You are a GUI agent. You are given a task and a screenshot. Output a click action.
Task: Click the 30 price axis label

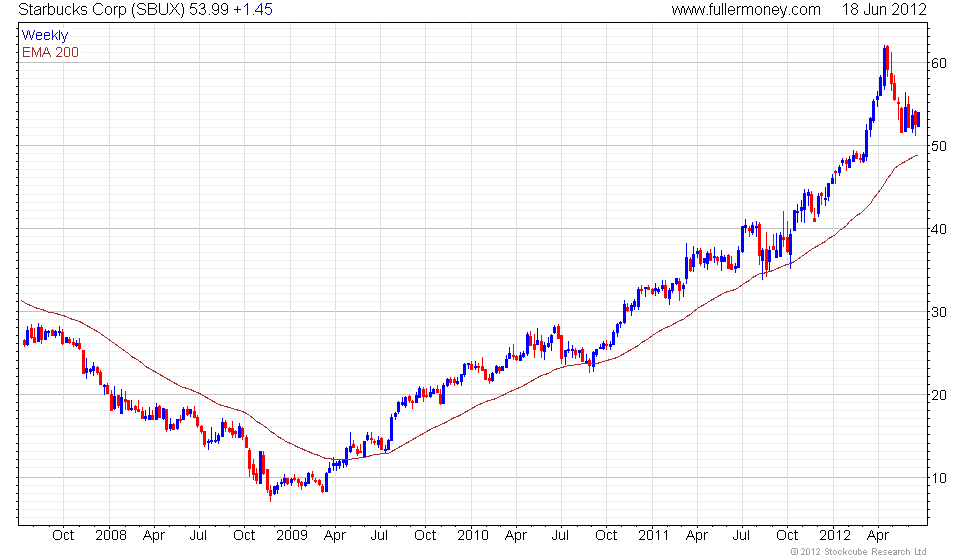click(x=939, y=312)
